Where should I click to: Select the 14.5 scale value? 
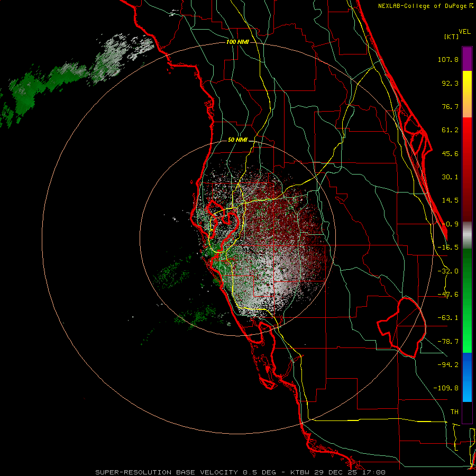coord(450,200)
